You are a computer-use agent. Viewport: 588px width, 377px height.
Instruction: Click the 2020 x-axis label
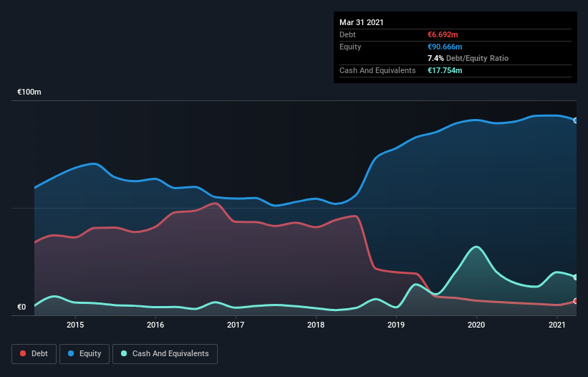click(x=476, y=325)
